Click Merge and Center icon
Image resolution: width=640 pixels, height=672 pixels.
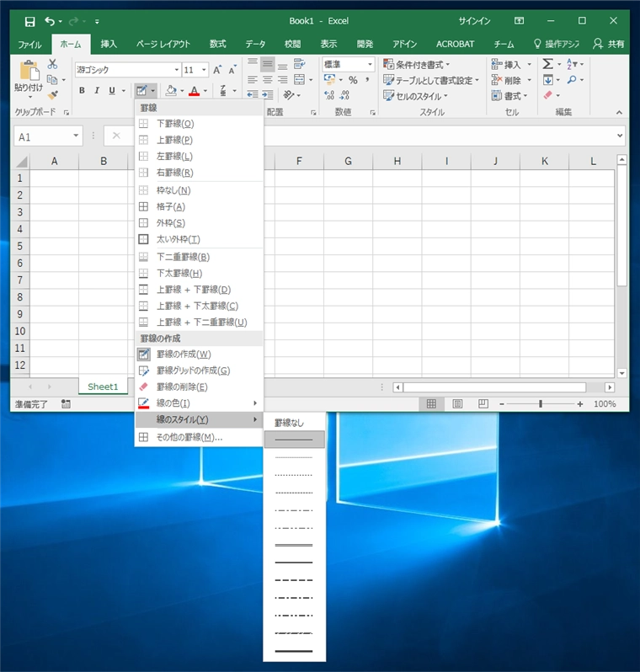click(x=299, y=80)
